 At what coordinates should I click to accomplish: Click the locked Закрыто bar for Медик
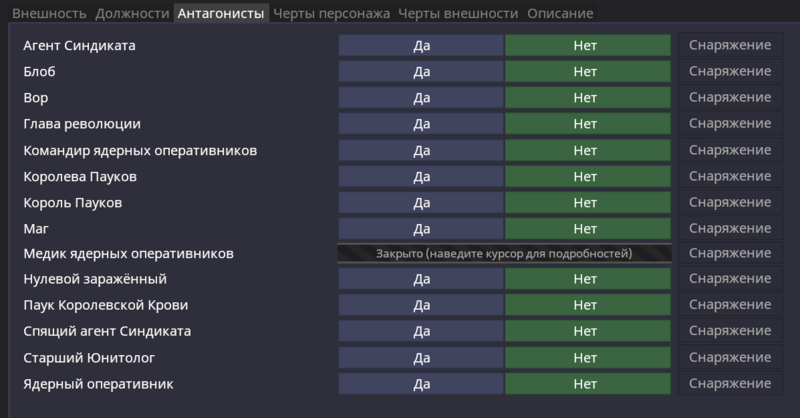(504, 254)
